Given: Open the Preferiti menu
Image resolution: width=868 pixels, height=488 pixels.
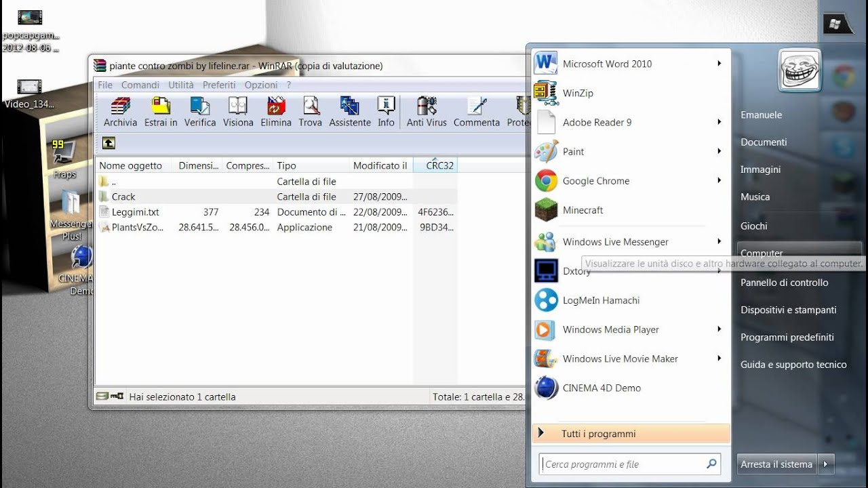Looking at the screenshot, I should (x=219, y=85).
